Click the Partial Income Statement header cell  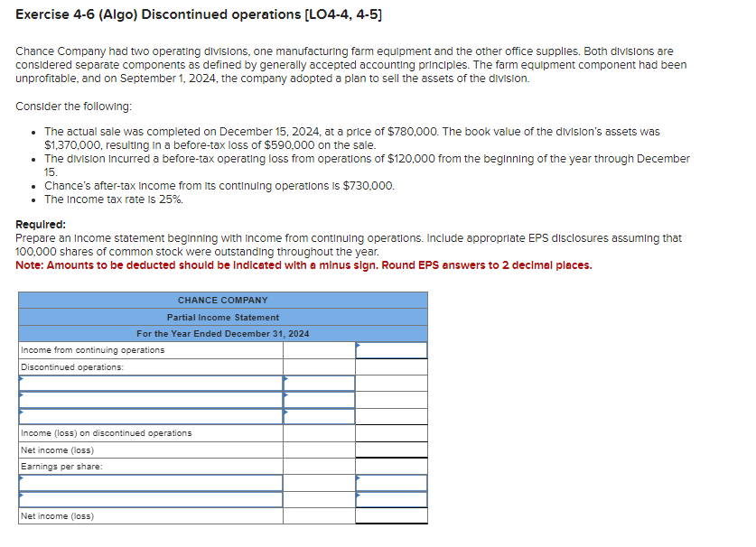coord(223,317)
